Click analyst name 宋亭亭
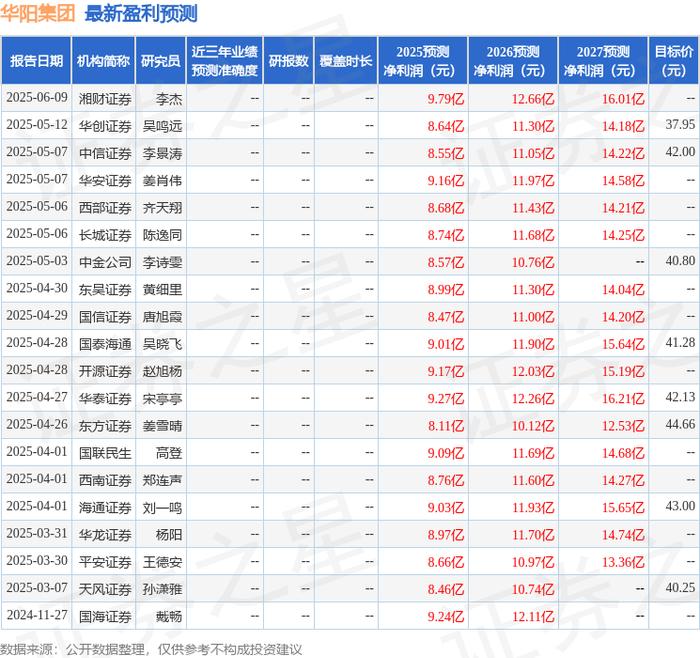The width and height of the screenshot is (700, 658). pyautogui.click(x=162, y=399)
